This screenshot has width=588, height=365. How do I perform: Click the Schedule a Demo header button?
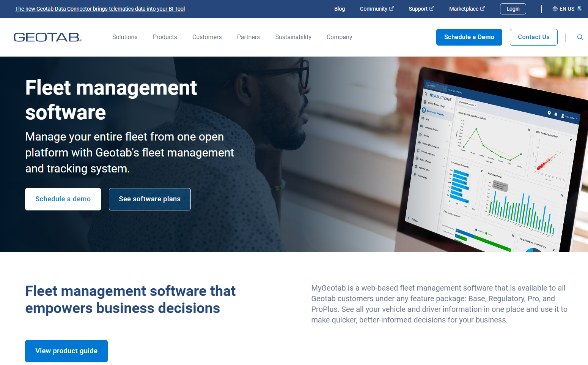(469, 37)
